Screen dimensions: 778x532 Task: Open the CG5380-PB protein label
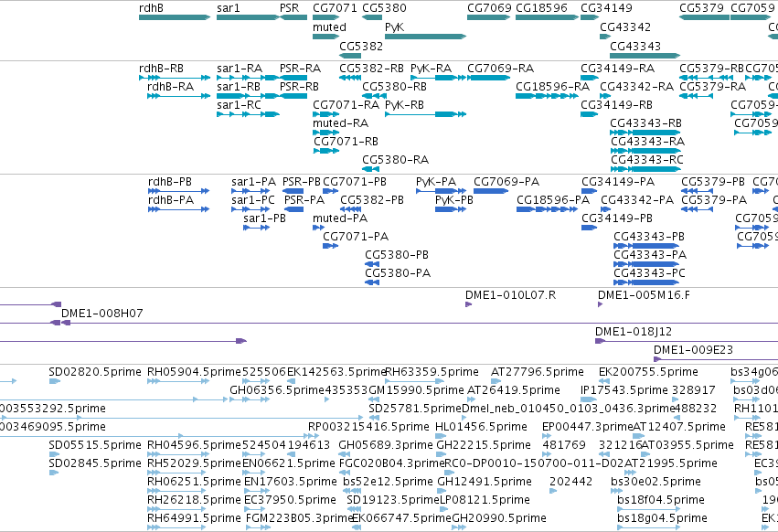(x=397, y=255)
